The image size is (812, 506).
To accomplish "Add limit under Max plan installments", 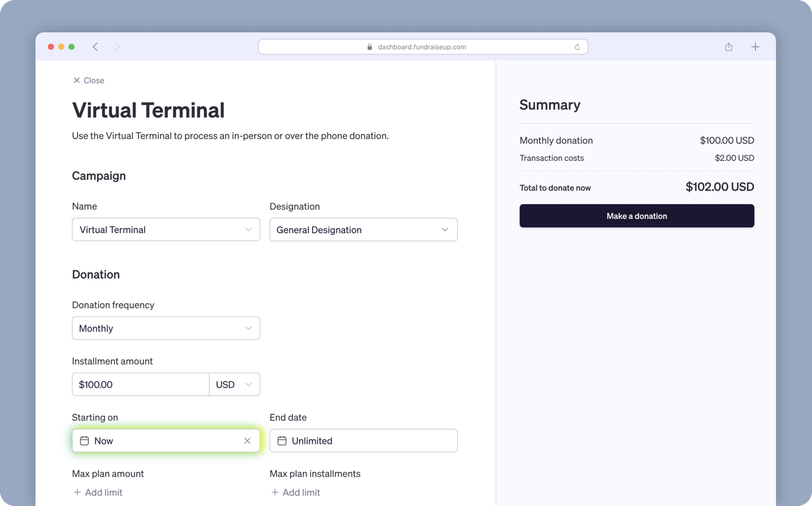I will (x=295, y=493).
